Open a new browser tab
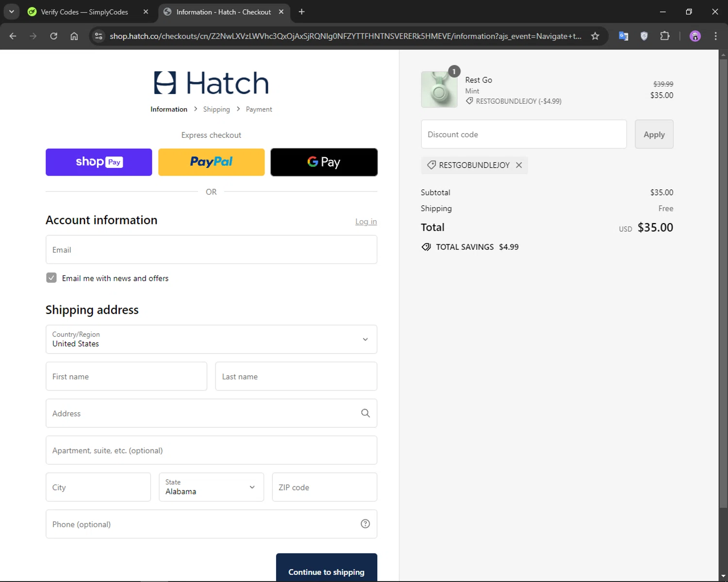 click(x=301, y=12)
